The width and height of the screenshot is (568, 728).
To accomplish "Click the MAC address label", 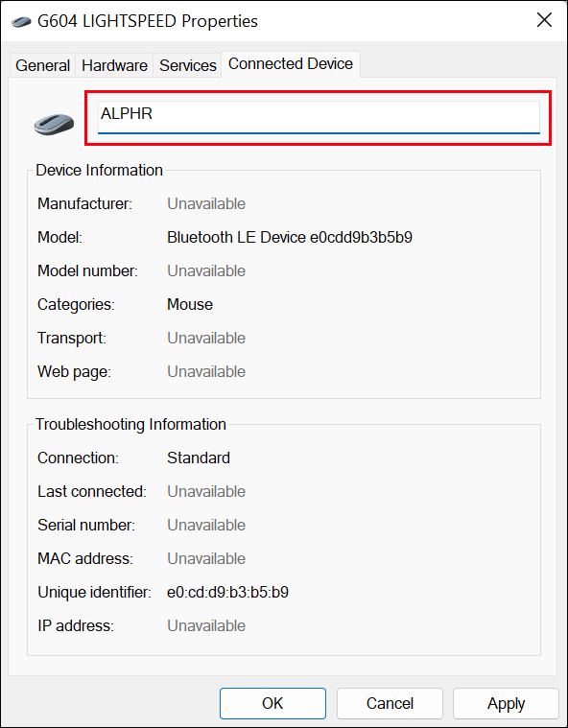I will coord(85,558).
